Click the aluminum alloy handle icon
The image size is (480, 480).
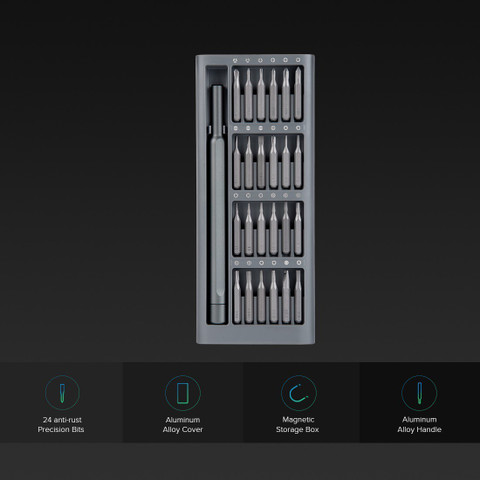(x=419, y=393)
